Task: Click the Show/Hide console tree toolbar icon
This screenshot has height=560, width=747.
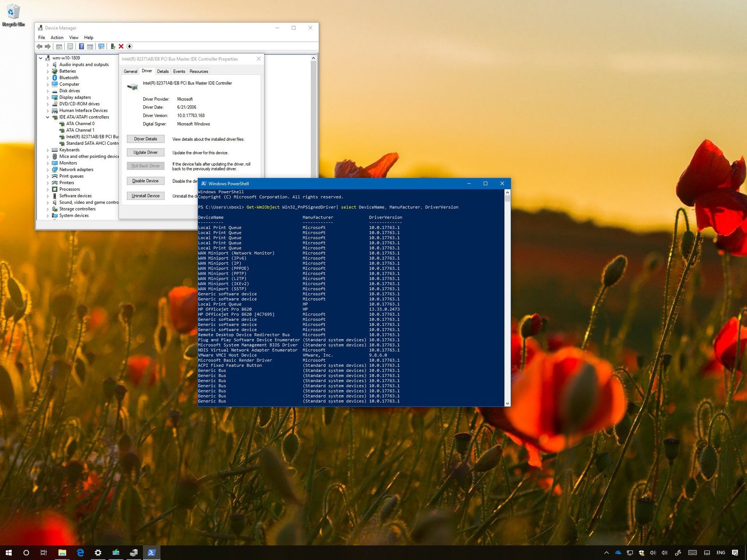Action: pos(59,46)
